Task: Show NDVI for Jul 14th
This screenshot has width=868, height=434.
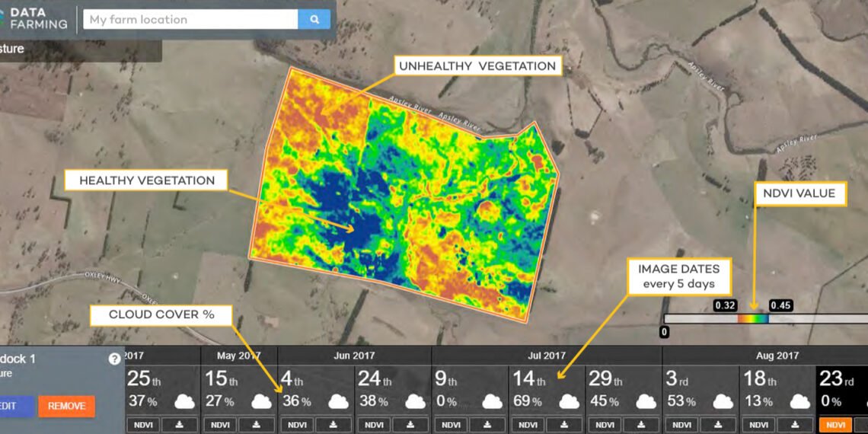Action: tap(528, 425)
